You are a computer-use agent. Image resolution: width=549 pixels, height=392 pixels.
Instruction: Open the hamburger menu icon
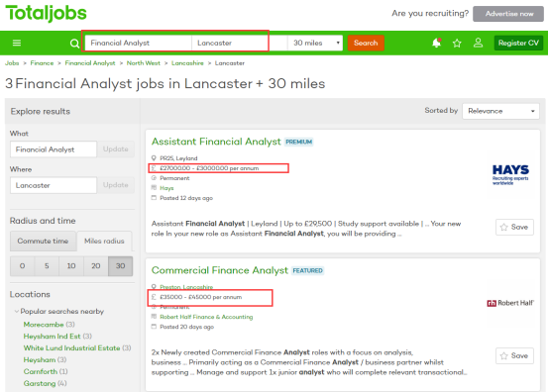(x=17, y=43)
